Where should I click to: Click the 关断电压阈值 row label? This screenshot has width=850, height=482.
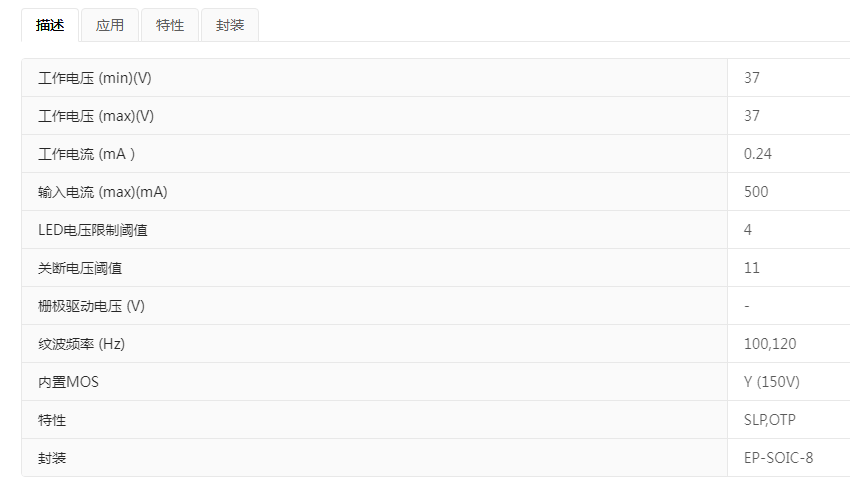point(80,268)
